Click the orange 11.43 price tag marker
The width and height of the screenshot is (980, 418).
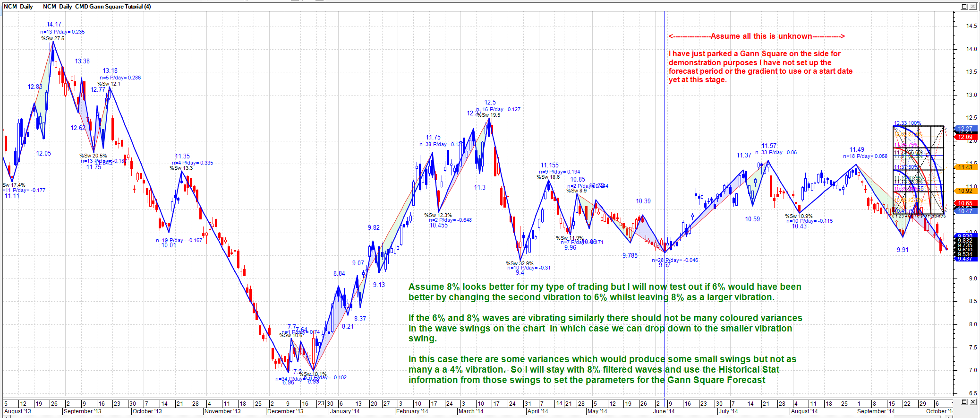965,167
